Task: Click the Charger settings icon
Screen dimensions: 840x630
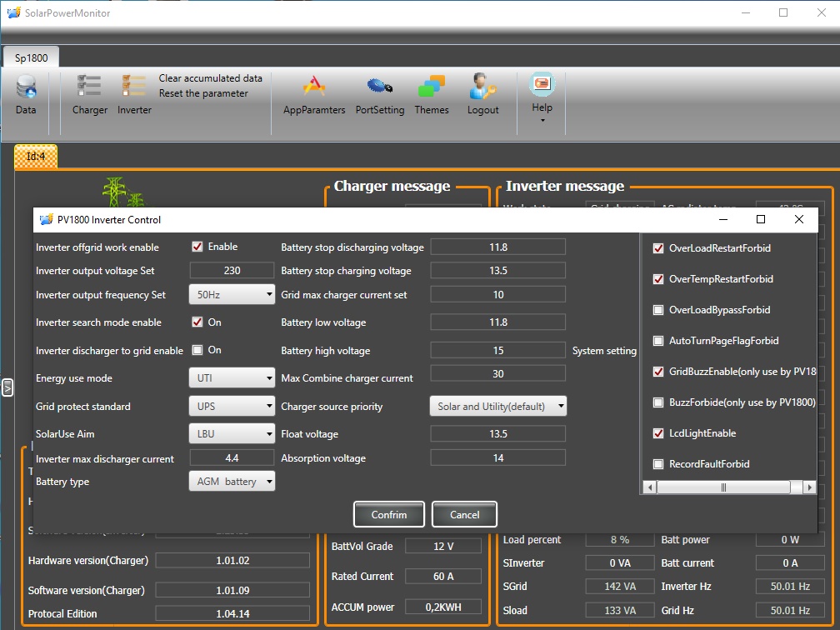Action: click(89, 87)
